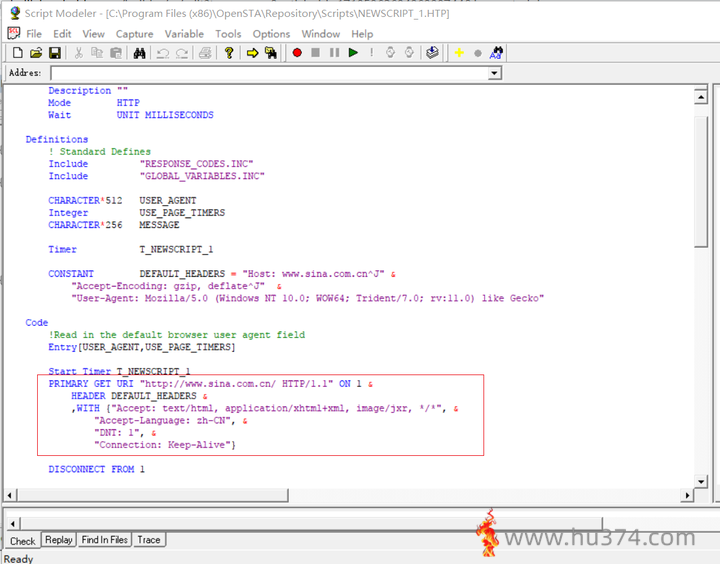This screenshot has width=720, height=564.
Task: Undo the last edit
Action: click(163, 53)
